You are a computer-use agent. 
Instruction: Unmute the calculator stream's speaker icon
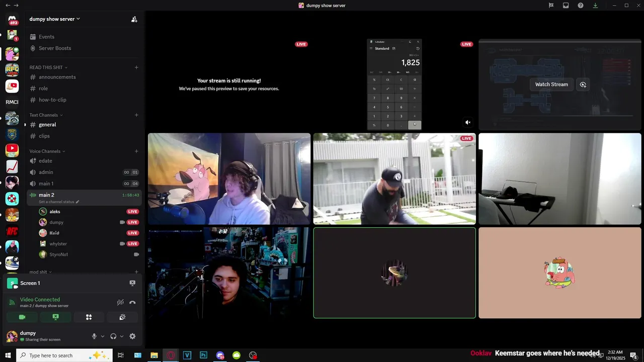point(468,122)
